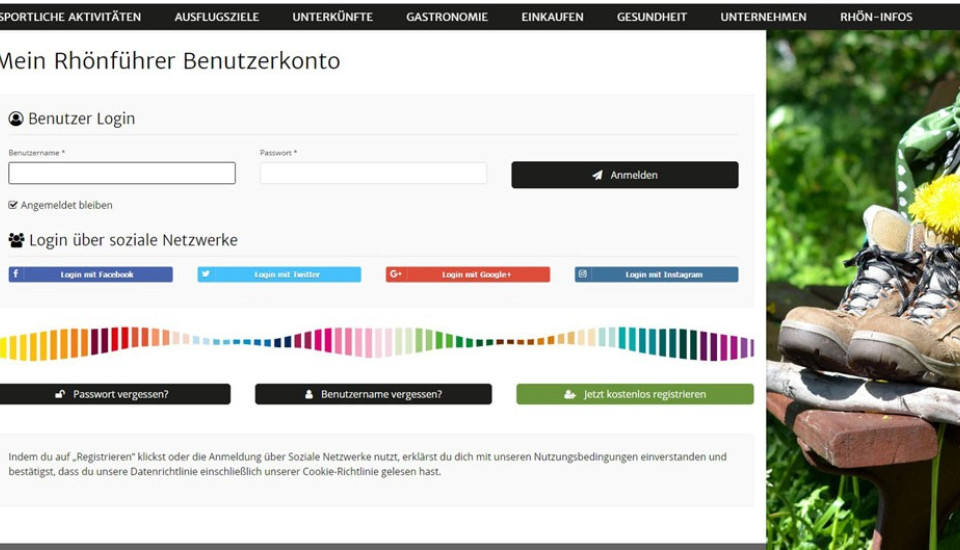Viewport: 960px width, 550px height.
Task: Click the Google+ icon
Action: coord(396,274)
